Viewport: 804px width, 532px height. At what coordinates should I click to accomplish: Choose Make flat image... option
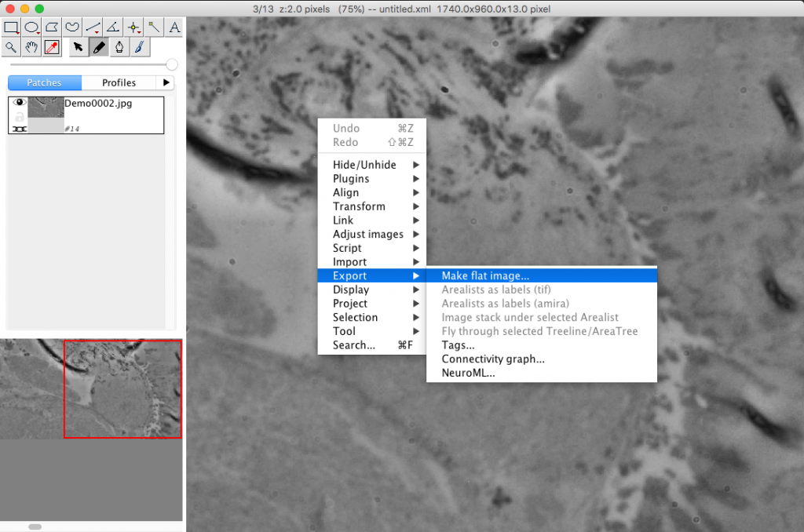pos(542,275)
